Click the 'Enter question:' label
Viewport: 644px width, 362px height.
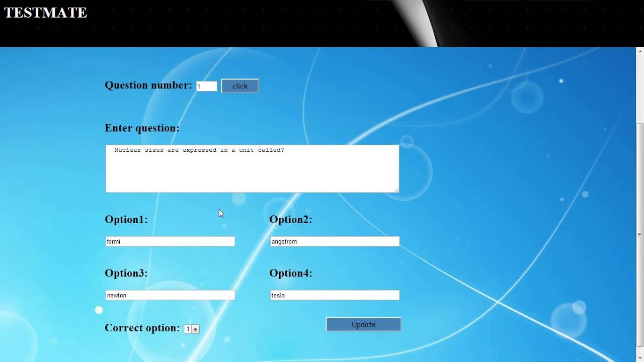tap(142, 128)
